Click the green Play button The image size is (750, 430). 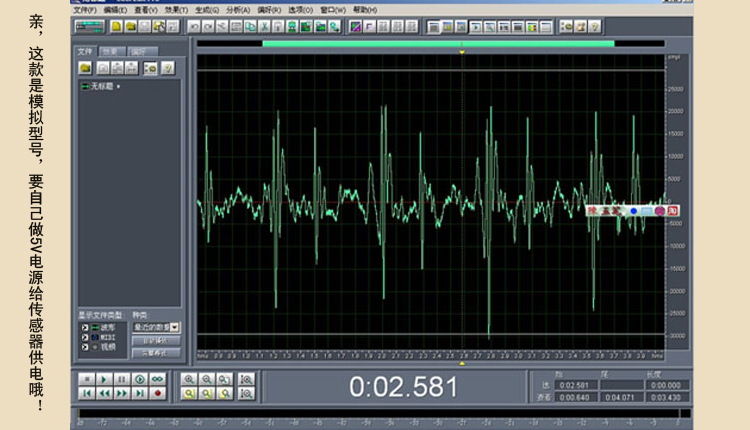(104, 379)
